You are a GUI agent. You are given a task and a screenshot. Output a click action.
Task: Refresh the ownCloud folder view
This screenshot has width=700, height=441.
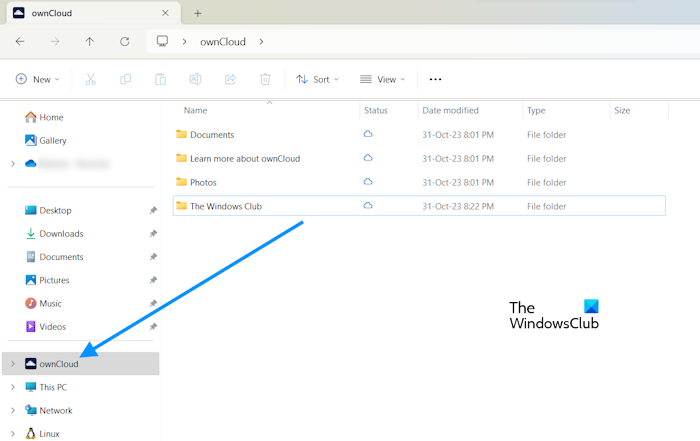[x=125, y=42]
